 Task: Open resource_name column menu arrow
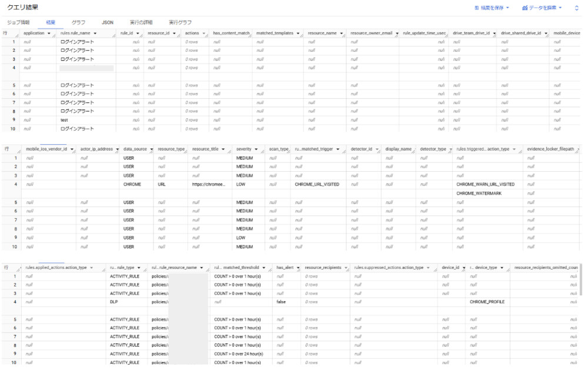342,34
